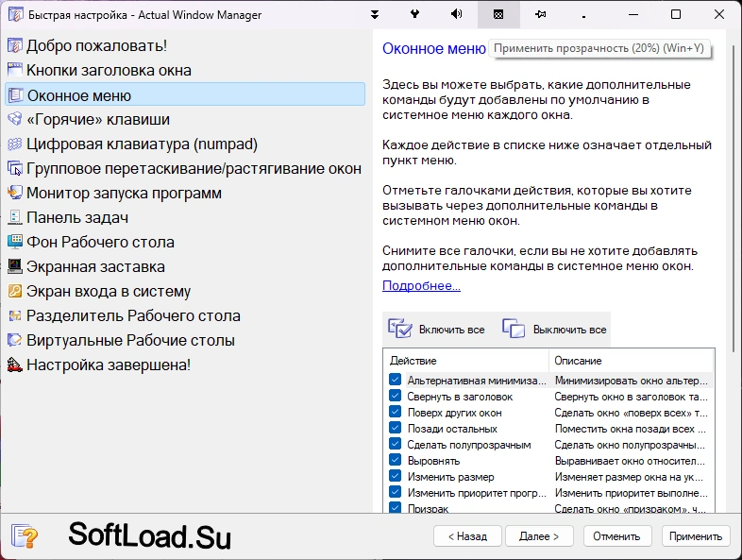Click the speaker icon in the title bar
742x560 pixels.
click(456, 14)
